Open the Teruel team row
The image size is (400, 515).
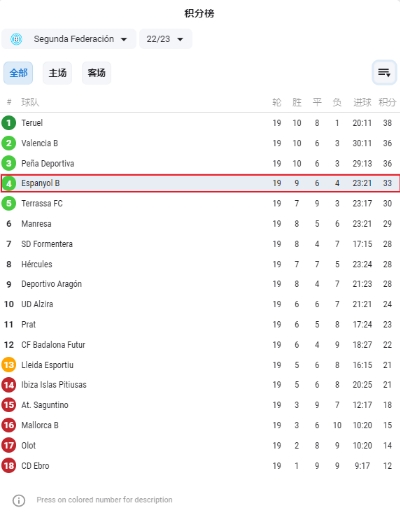[x=200, y=123]
